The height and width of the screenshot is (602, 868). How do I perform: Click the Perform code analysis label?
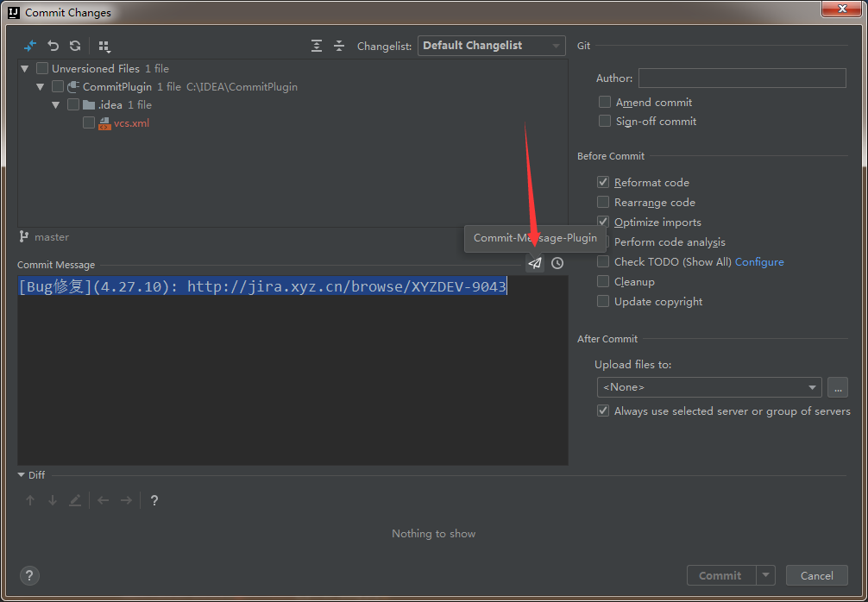(670, 242)
